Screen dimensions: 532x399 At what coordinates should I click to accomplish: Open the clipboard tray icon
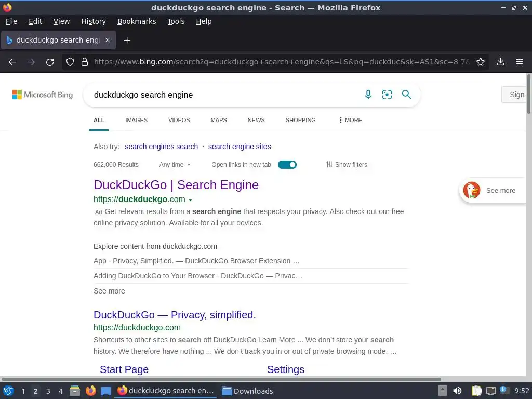pyautogui.click(x=476, y=391)
